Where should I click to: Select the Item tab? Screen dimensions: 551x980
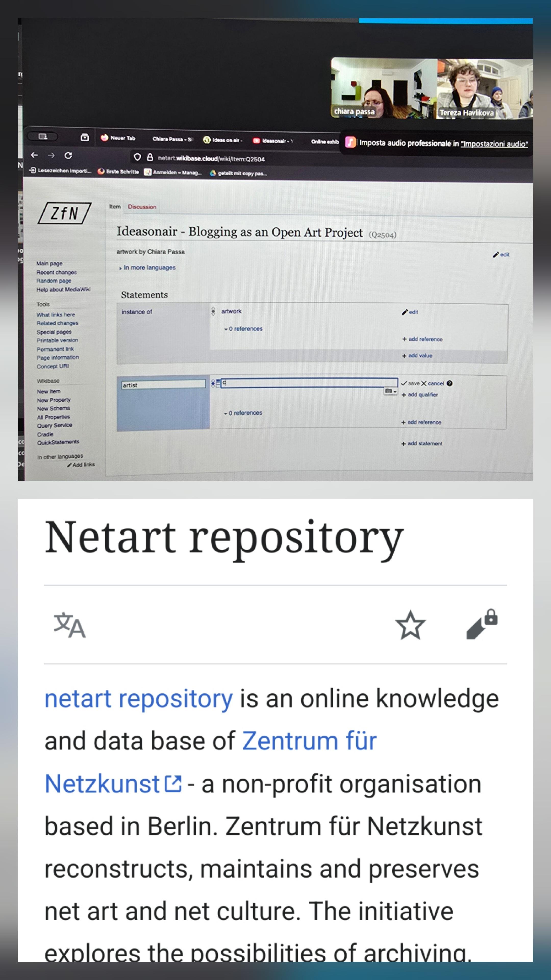click(x=115, y=206)
